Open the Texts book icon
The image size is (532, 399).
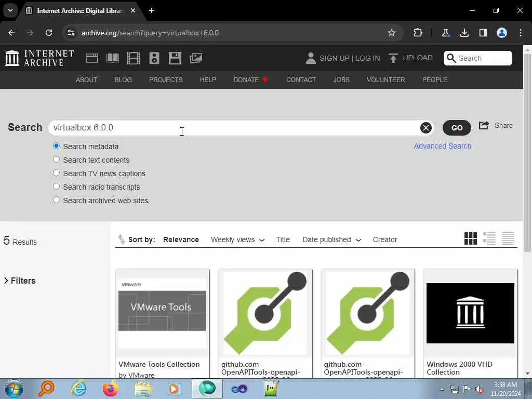[x=113, y=58]
